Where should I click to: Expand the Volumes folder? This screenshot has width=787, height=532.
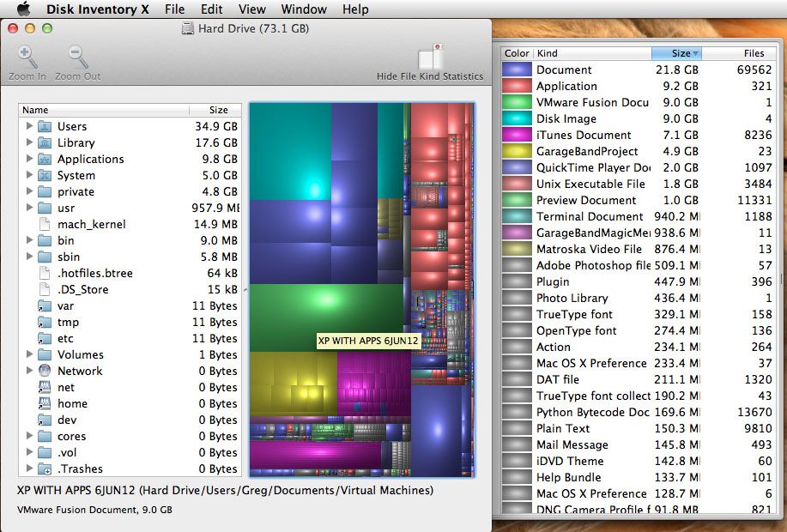pos(29,354)
